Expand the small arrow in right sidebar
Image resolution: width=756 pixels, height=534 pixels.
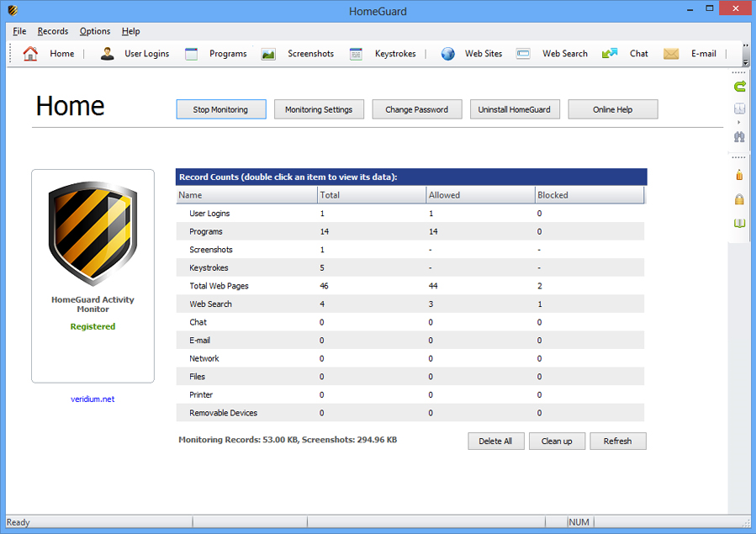click(739, 123)
